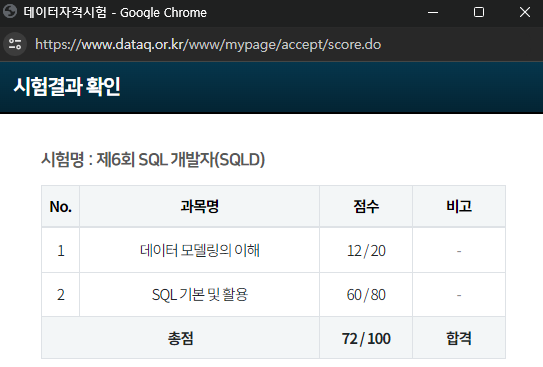Click the exam name 제6회 SQL 개발자(SQLD)
543x367 pixels.
pyautogui.click(x=180, y=160)
